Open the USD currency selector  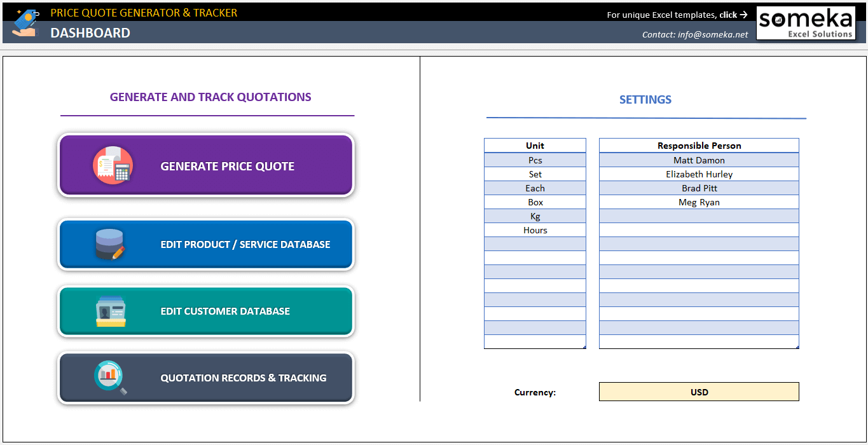click(699, 392)
